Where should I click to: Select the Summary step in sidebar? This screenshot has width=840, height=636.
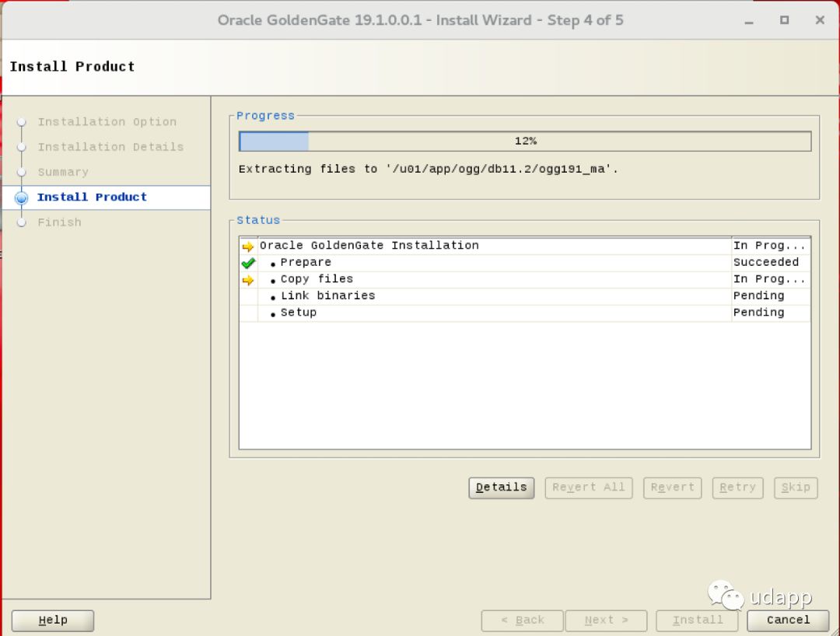pos(63,173)
